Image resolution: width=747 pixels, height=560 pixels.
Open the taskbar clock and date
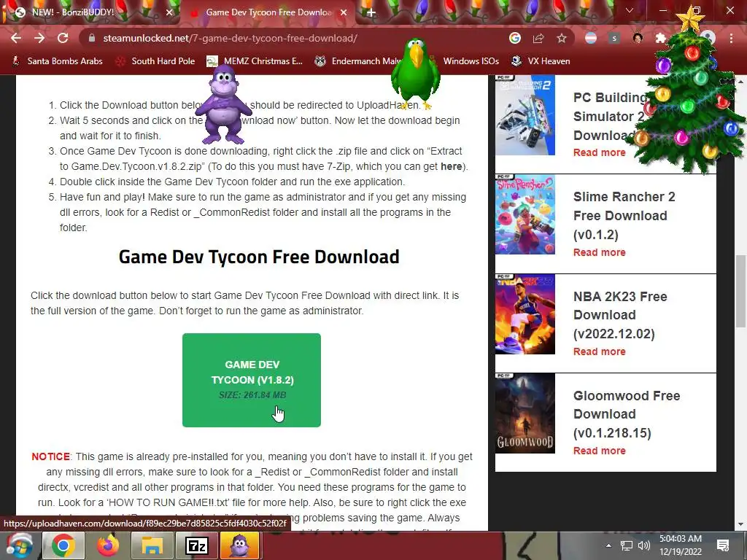[681, 545]
